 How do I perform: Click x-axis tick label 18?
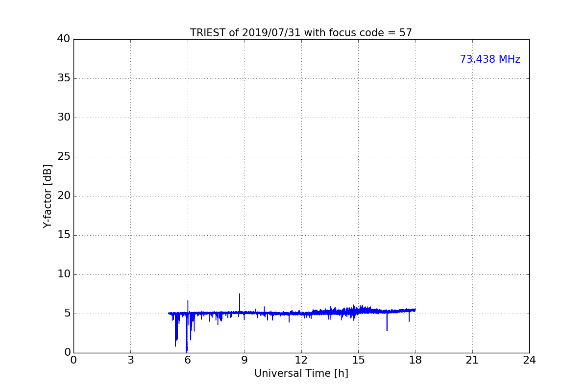tap(416, 360)
